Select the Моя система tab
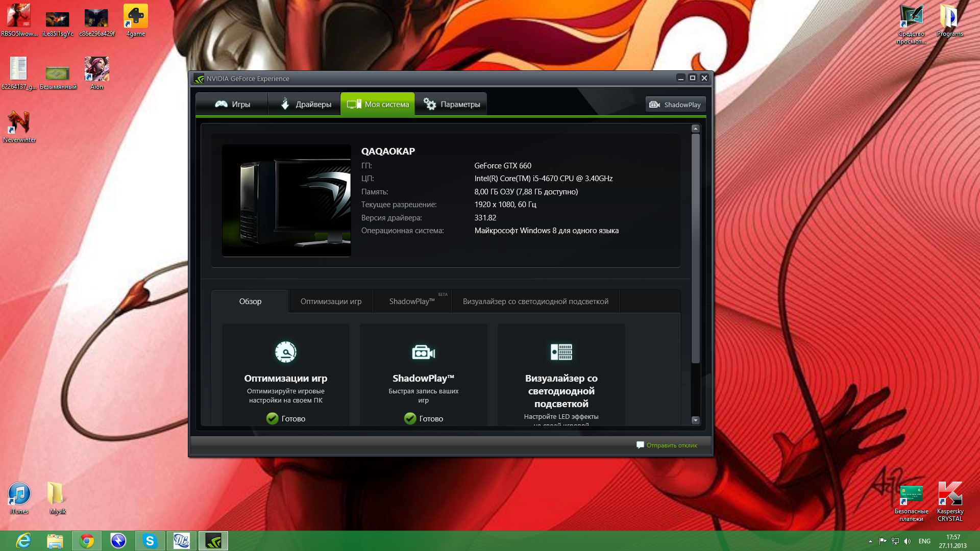Screen dimensions: 980x551 (378, 104)
